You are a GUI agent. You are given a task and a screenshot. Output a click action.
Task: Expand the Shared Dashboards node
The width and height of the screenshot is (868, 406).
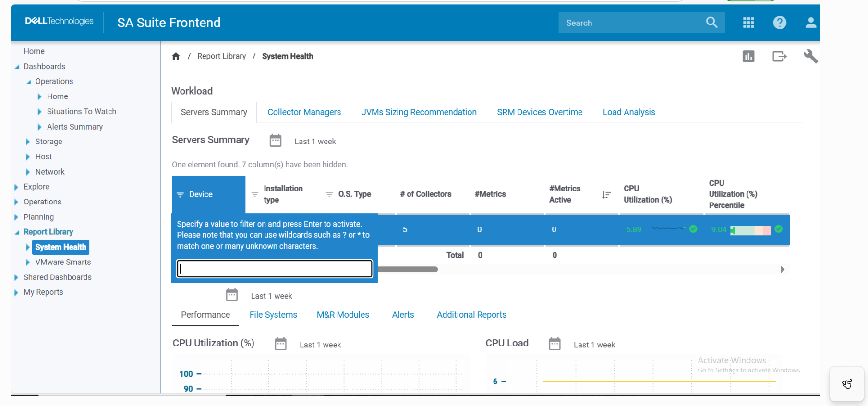16,277
